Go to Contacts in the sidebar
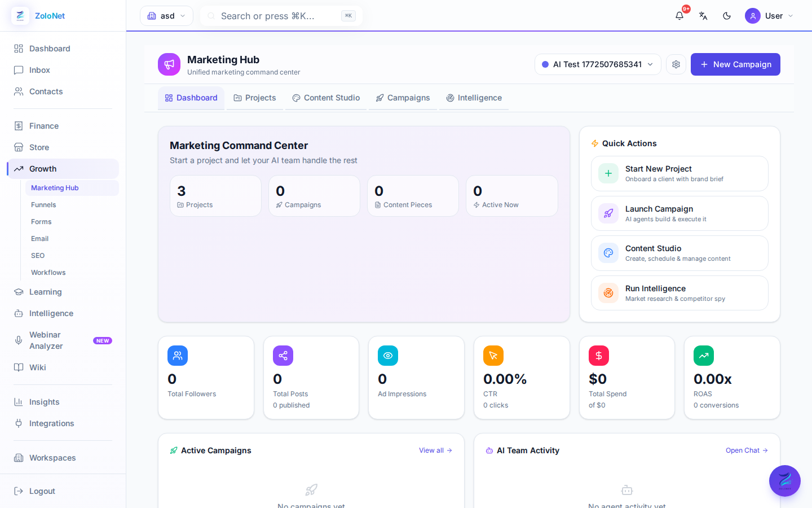This screenshot has height=508, width=812. click(63, 91)
